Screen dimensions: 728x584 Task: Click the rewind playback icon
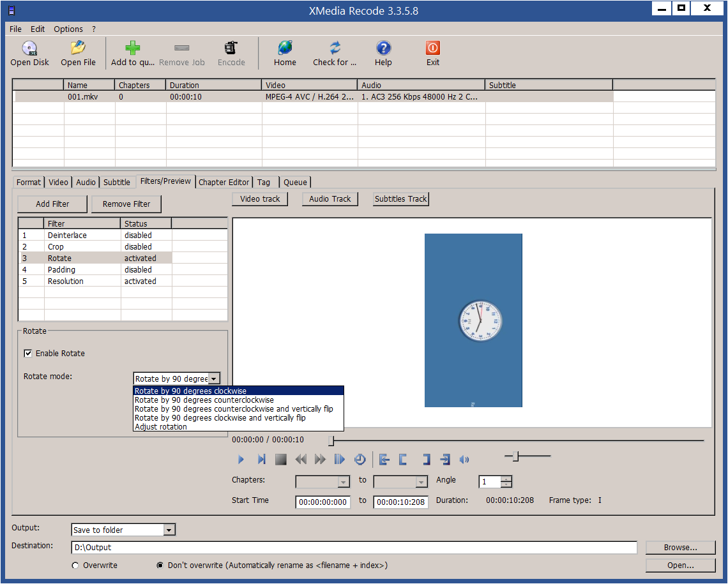(x=300, y=460)
